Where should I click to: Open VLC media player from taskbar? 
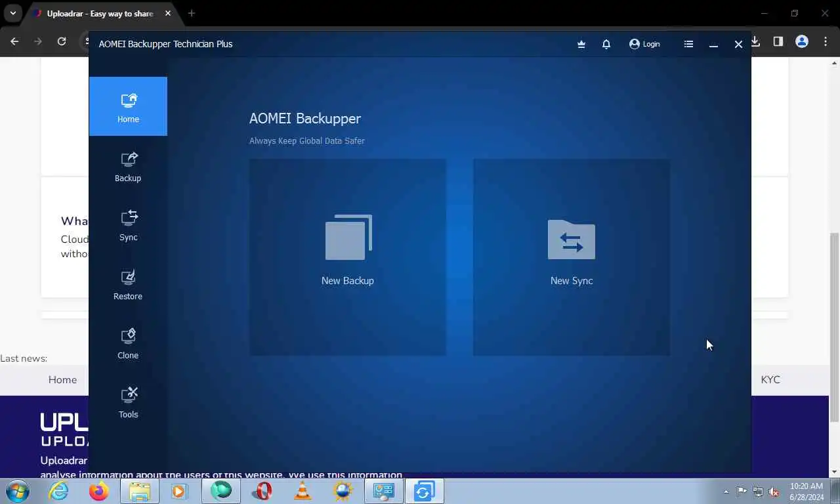(x=303, y=491)
